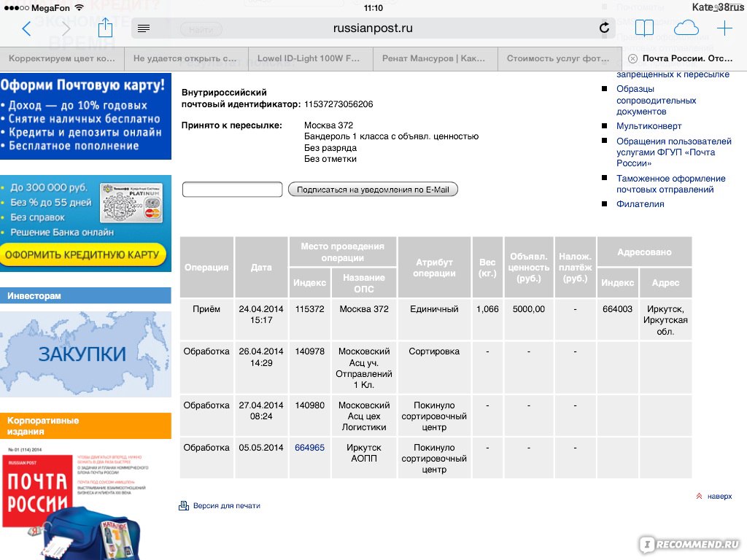Open Версия для печати link
This screenshot has width=747, height=560.
[x=226, y=505]
